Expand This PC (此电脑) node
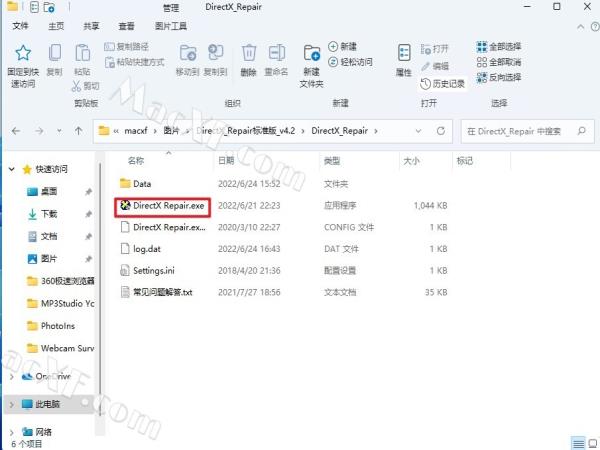This screenshot has height=450, width=600. coord(12,404)
